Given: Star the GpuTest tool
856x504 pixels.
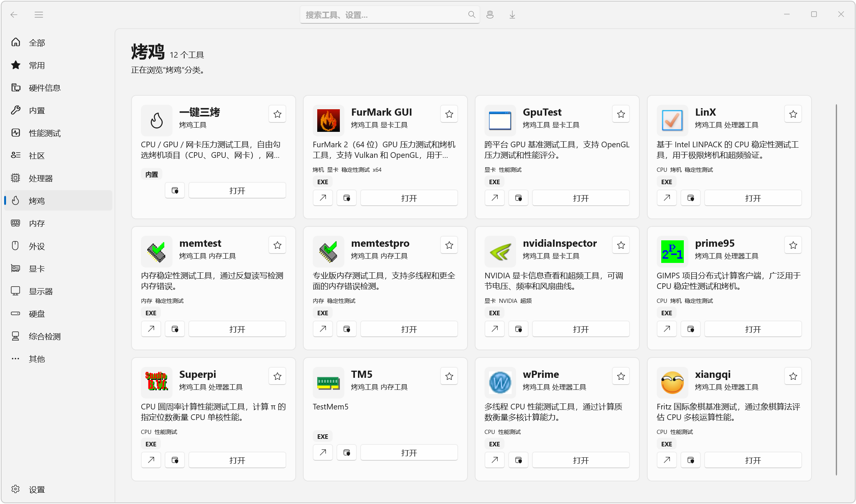Looking at the screenshot, I should (621, 114).
